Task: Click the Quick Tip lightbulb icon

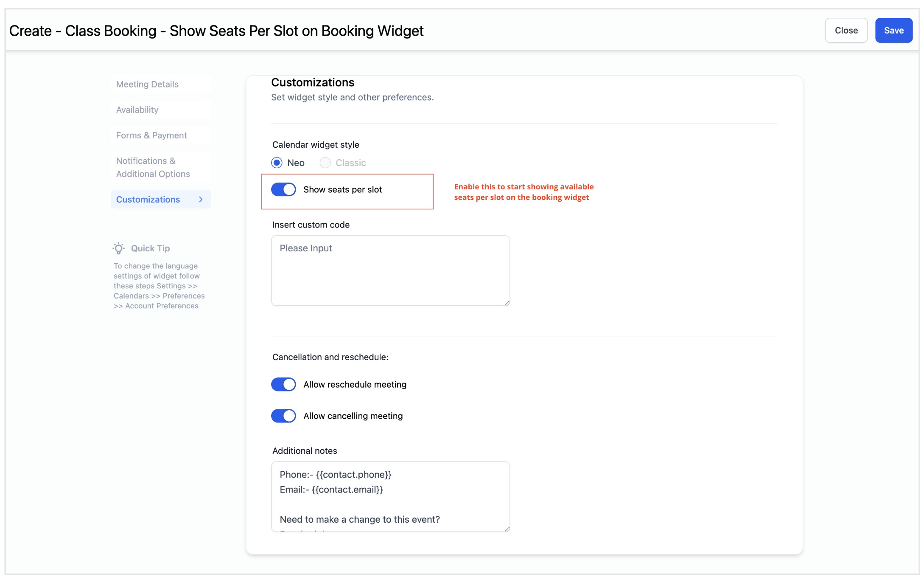Action: click(119, 248)
